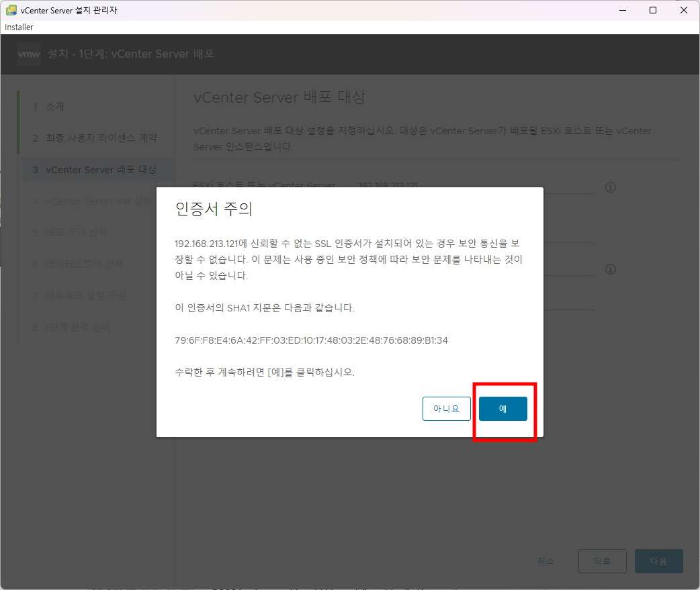This screenshot has width=700, height=590.
Task: Click the 아니요 button to reject certificate
Action: (x=447, y=409)
